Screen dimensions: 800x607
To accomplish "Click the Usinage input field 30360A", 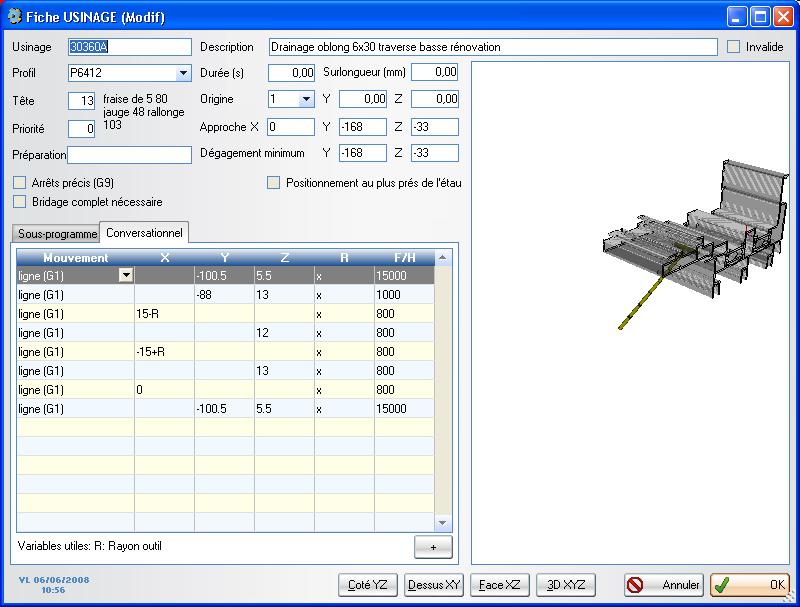I will pyautogui.click(x=130, y=47).
